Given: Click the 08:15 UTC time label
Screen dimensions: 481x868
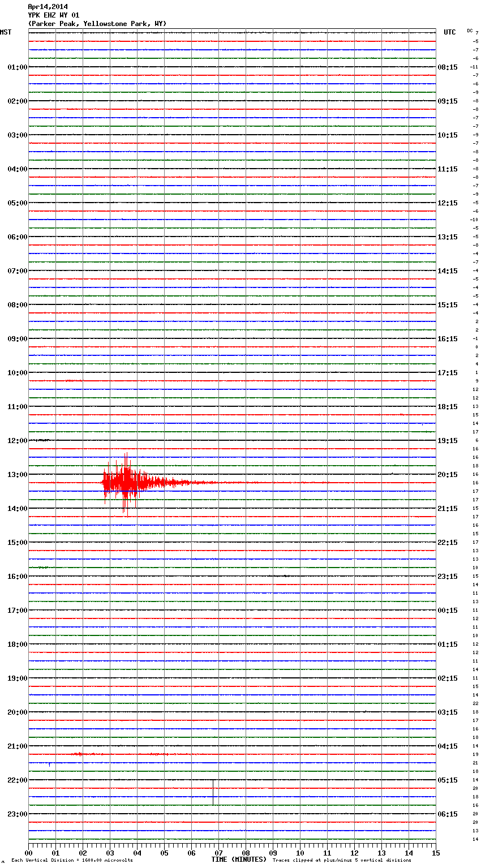Looking at the screenshot, I should click(x=448, y=67).
